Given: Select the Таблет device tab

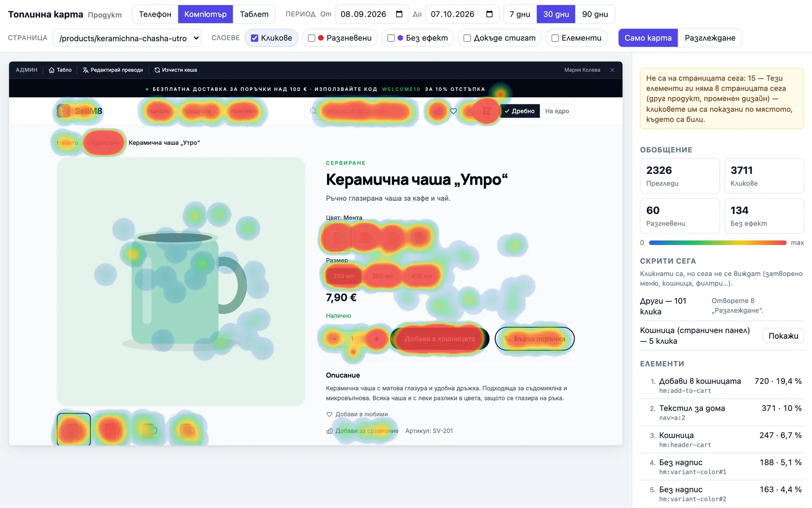Looking at the screenshot, I should [254, 14].
